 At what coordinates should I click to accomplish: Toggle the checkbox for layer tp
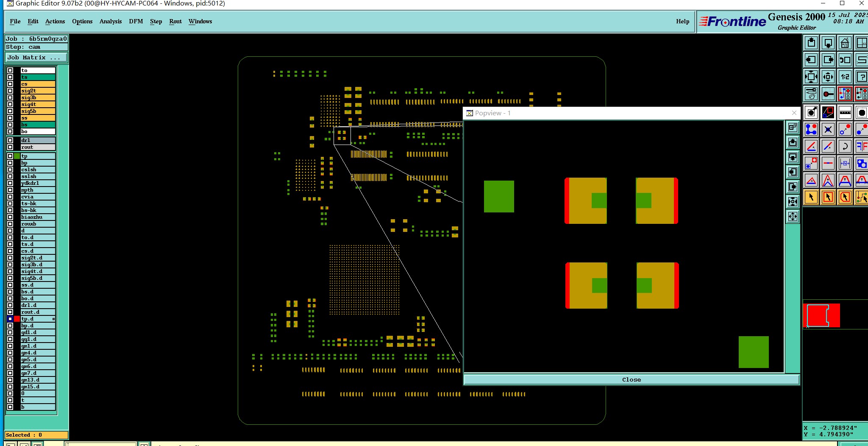point(10,156)
